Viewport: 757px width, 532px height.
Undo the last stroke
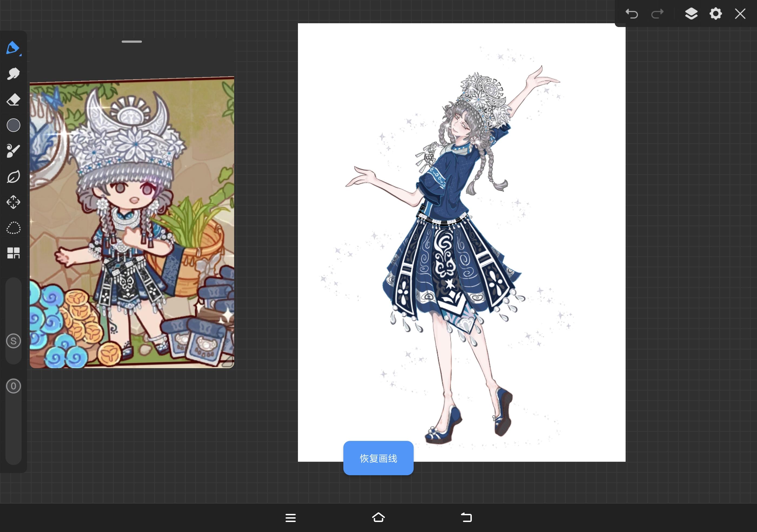tap(632, 14)
